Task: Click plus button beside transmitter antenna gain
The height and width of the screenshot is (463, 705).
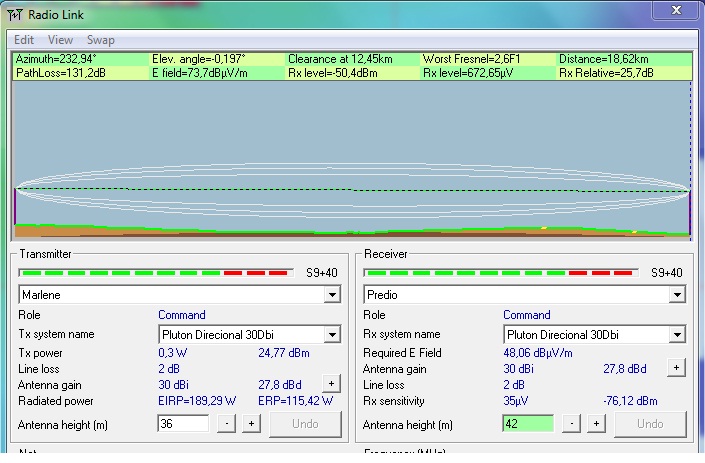Action: click(x=331, y=383)
